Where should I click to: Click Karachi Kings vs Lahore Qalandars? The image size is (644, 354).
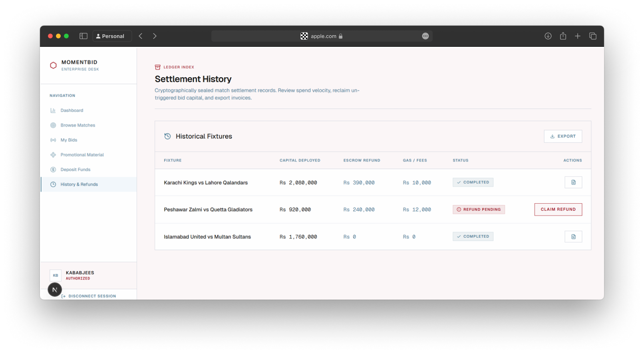(206, 183)
